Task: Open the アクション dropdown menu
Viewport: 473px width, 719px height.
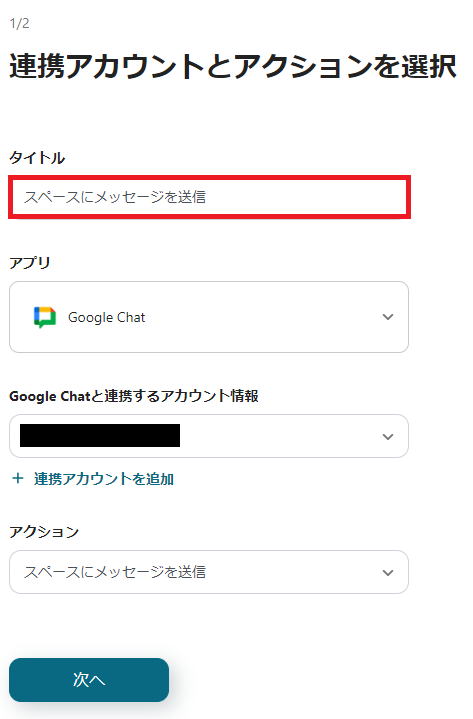Action: pyautogui.click(x=209, y=572)
